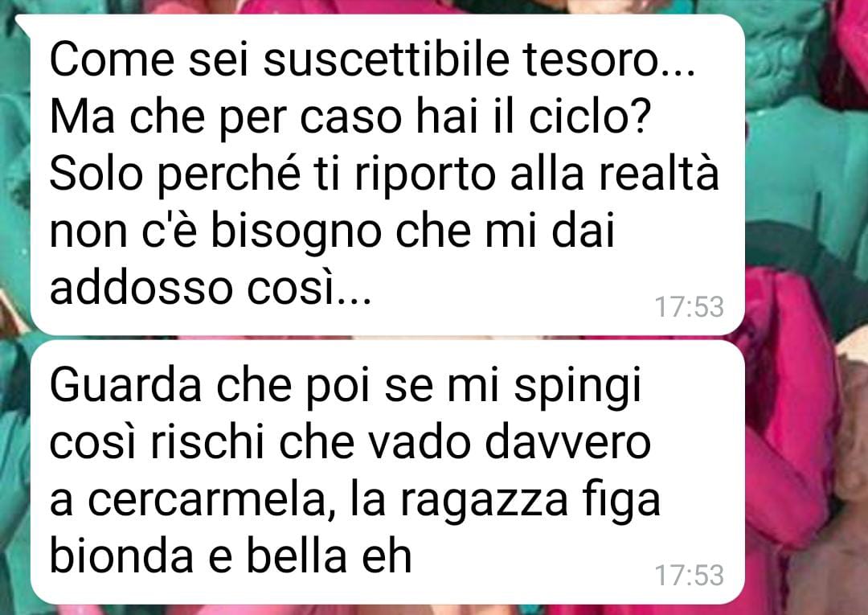
Task: Select the words "addosso così..."
Action: click(211, 289)
